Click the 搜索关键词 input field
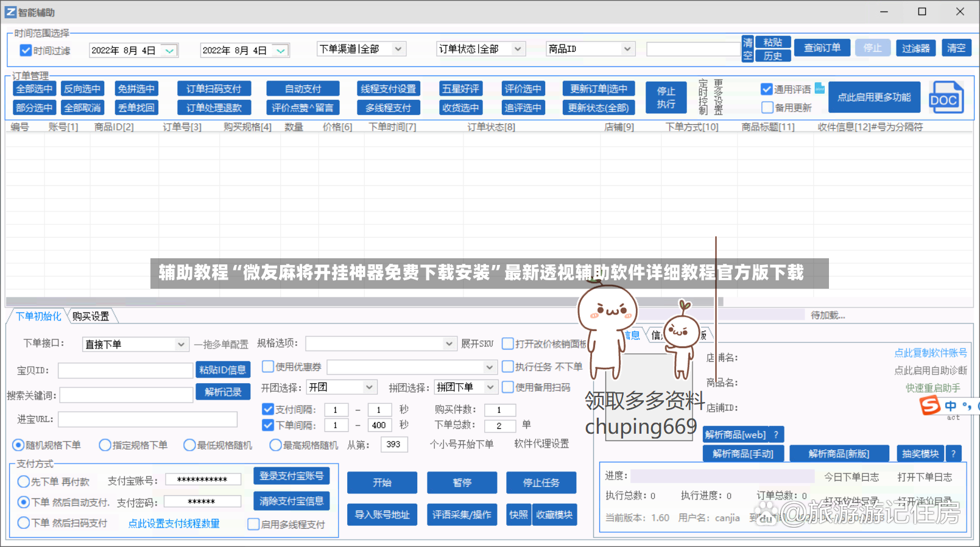The height and width of the screenshot is (547, 980). click(126, 395)
